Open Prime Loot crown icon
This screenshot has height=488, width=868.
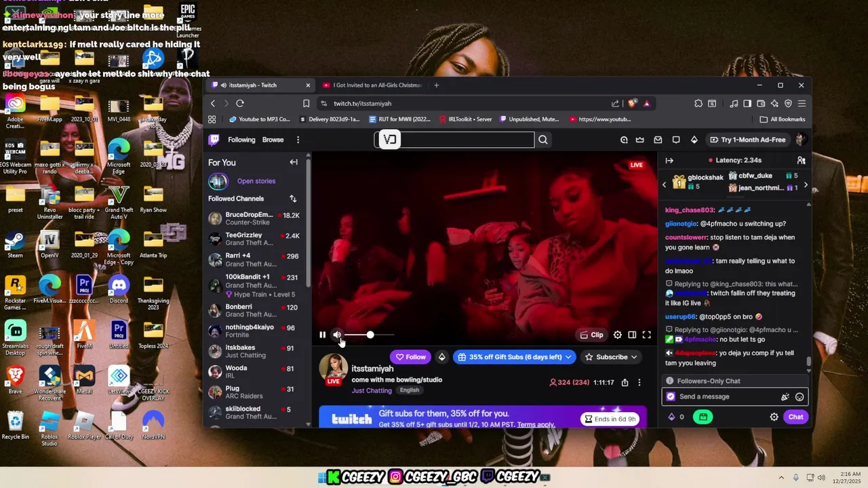point(640,140)
